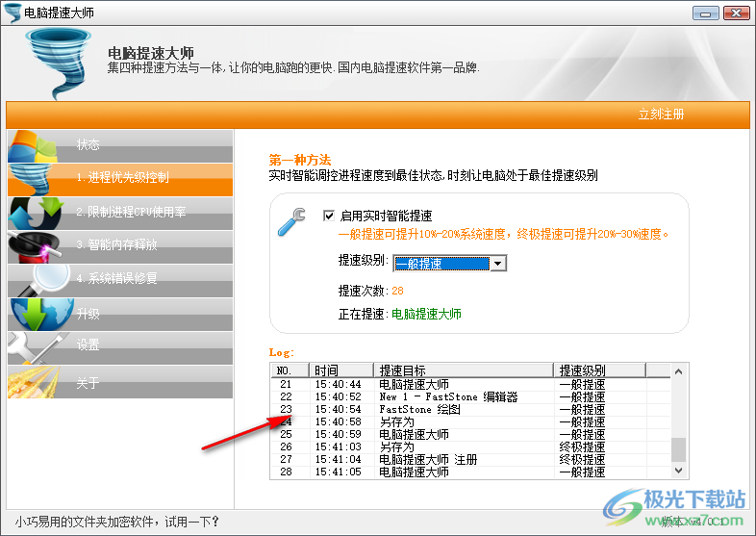
Task: Click the wrench screwdriver icon beside 设置
Action: 38,347
